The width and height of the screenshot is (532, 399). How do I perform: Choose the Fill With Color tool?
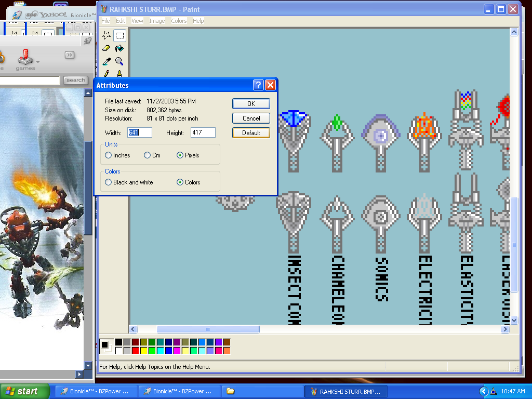pos(119,48)
